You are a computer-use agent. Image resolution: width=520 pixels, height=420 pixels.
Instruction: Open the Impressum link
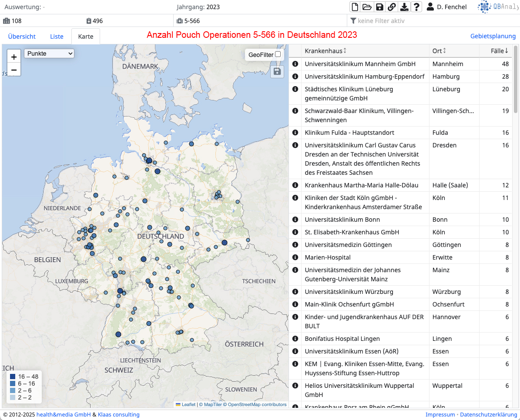[440, 415]
